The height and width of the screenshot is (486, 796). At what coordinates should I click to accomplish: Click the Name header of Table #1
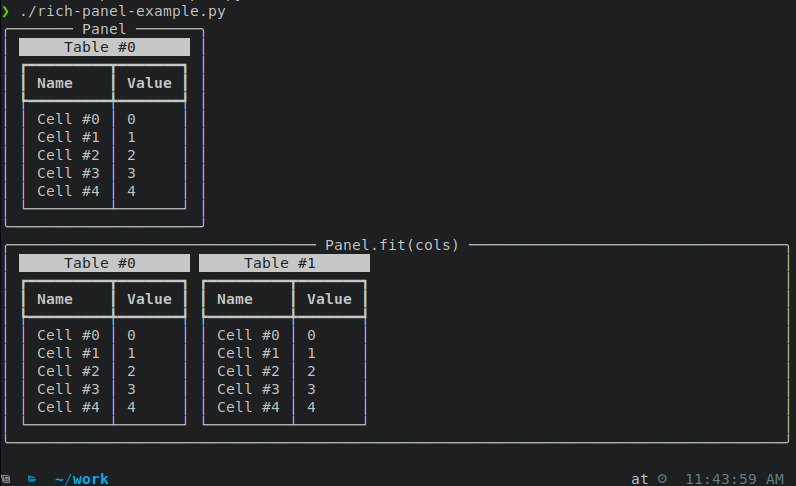[235, 299]
